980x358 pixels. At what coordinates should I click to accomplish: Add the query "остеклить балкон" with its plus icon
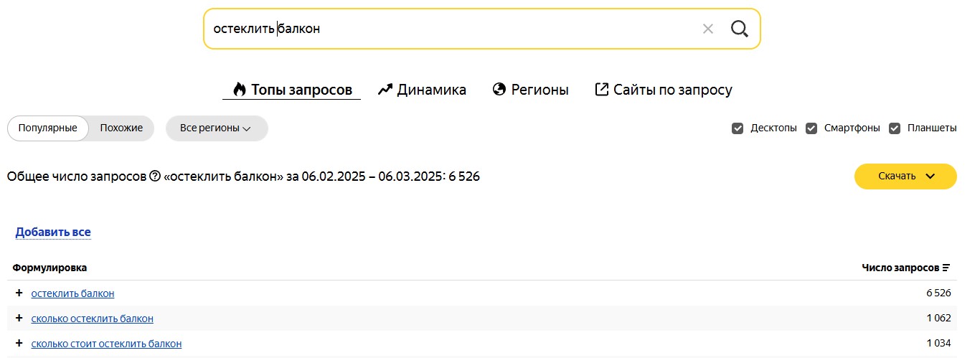click(19, 293)
